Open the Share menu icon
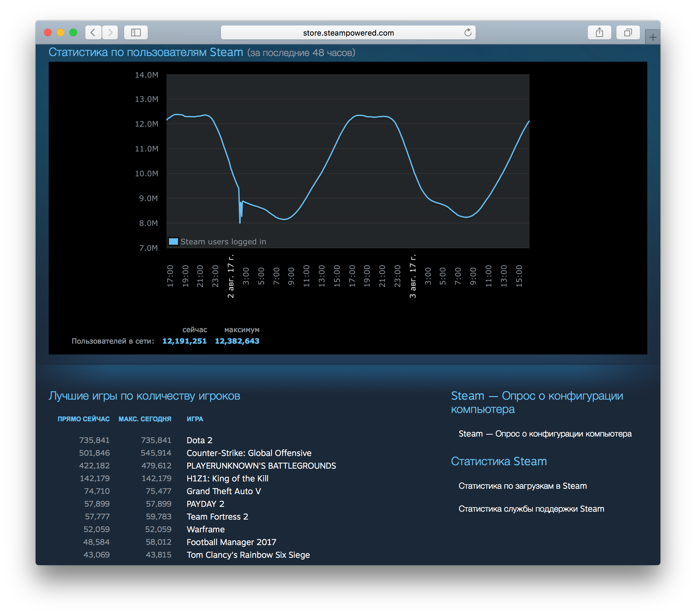Viewport: 696px width, 616px height. click(599, 33)
